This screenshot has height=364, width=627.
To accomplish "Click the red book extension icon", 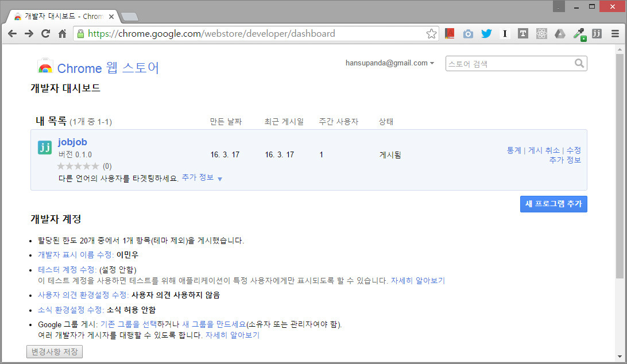I will coord(450,34).
